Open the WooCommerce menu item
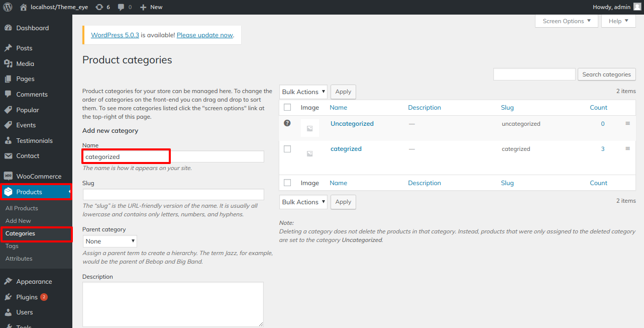The height and width of the screenshot is (328, 644). coord(36,177)
